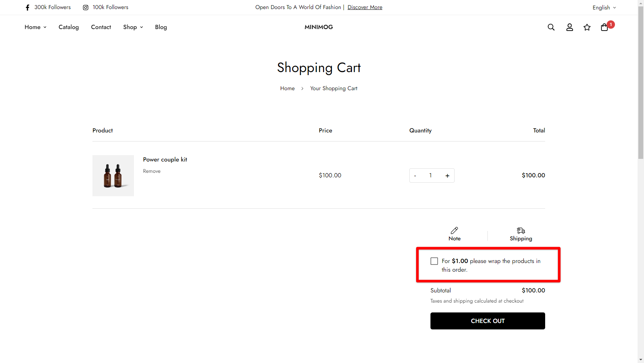Go to the Catalog menu item

[69, 27]
